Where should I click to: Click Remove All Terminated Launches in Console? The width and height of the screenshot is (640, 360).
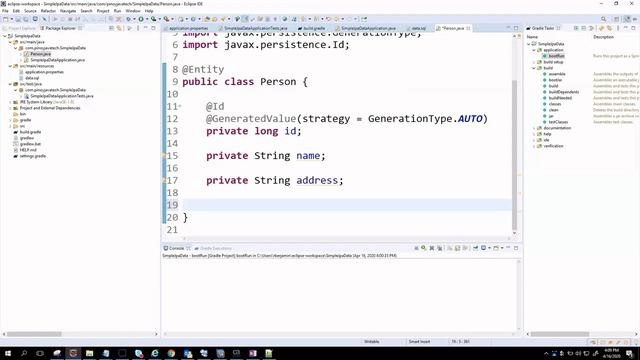click(x=440, y=248)
